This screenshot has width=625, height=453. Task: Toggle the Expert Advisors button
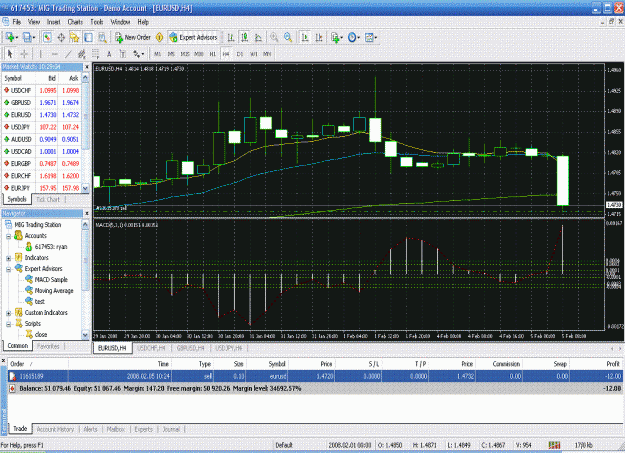click(193, 37)
